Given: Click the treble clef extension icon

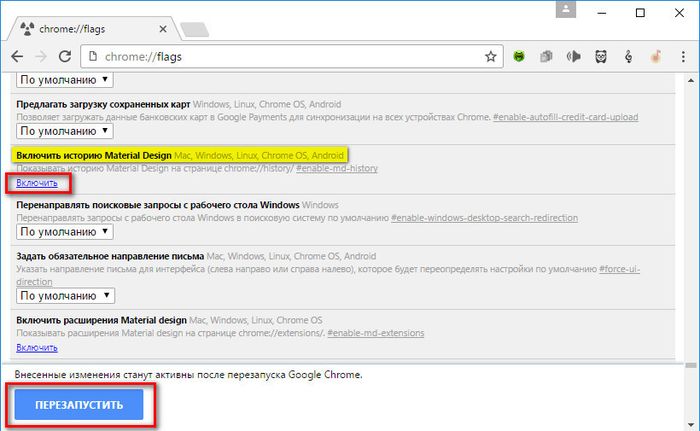Looking at the screenshot, I should (630, 57).
